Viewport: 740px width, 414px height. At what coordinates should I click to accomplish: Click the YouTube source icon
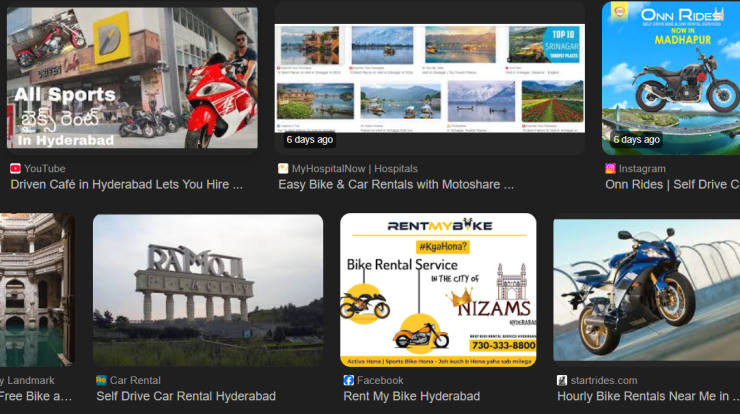click(15, 169)
